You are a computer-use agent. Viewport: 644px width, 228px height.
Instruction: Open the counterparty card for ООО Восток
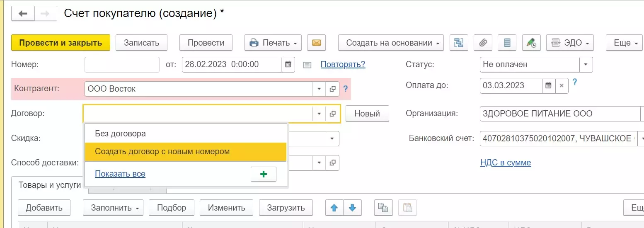pos(332,89)
